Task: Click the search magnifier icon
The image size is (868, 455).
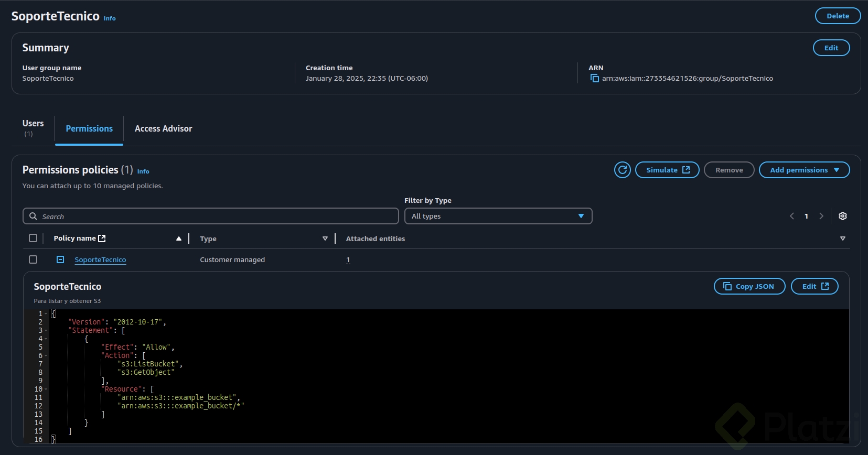Action: [34, 216]
